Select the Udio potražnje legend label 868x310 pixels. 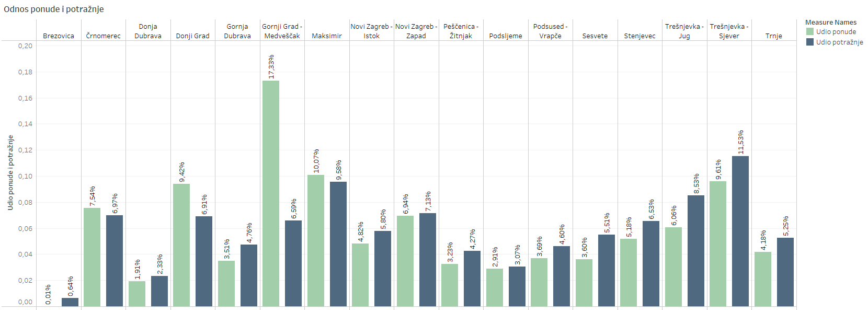(x=839, y=42)
